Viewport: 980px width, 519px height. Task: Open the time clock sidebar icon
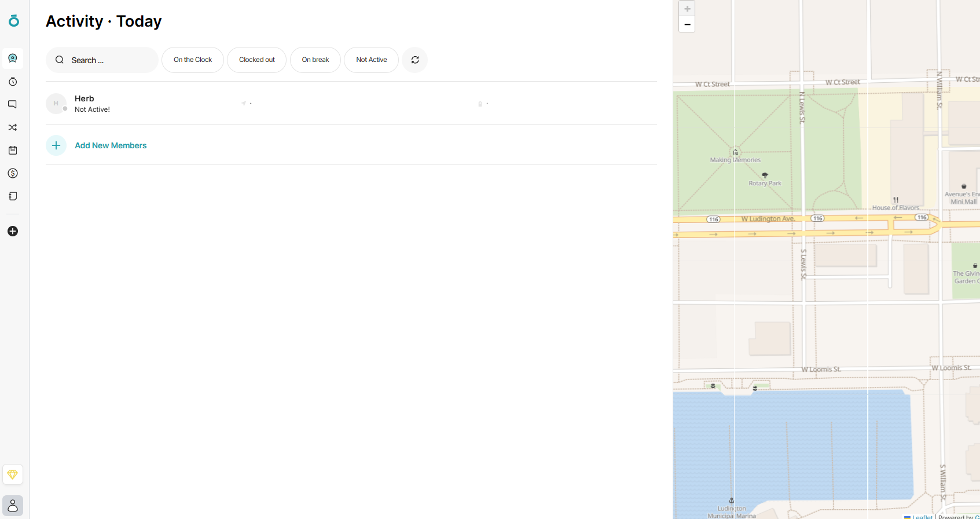pos(13,82)
